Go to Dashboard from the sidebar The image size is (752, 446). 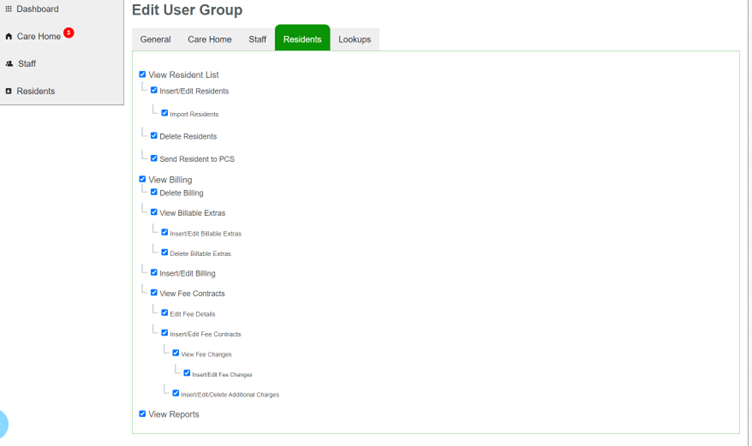[x=37, y=9]
